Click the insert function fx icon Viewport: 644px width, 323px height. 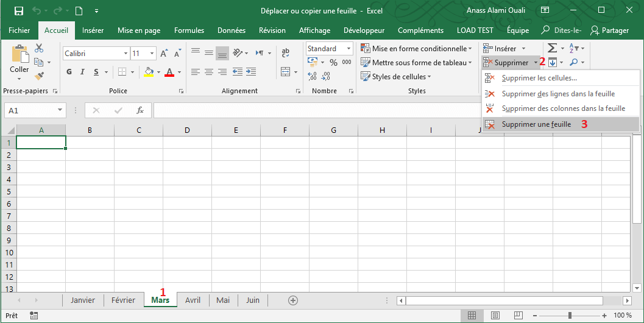[x=140, y=110]
